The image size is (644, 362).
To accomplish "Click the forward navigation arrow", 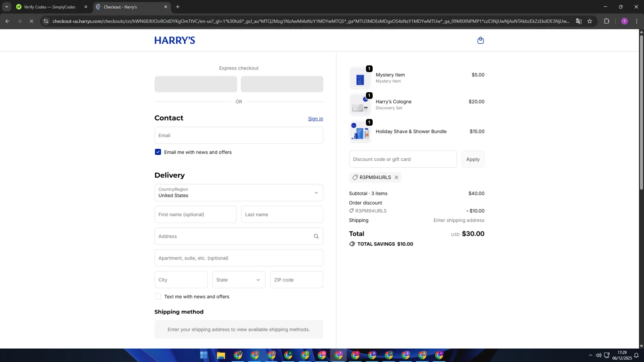I will click(x=19, y=21).
